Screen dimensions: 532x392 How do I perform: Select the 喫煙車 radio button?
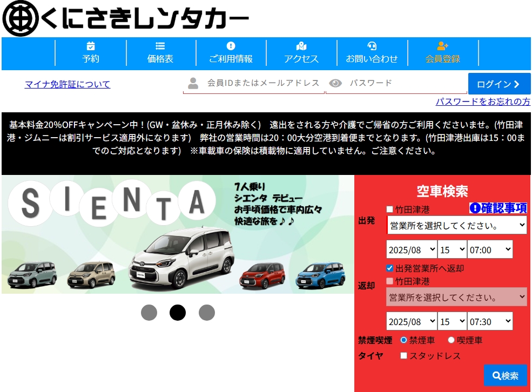451,340
